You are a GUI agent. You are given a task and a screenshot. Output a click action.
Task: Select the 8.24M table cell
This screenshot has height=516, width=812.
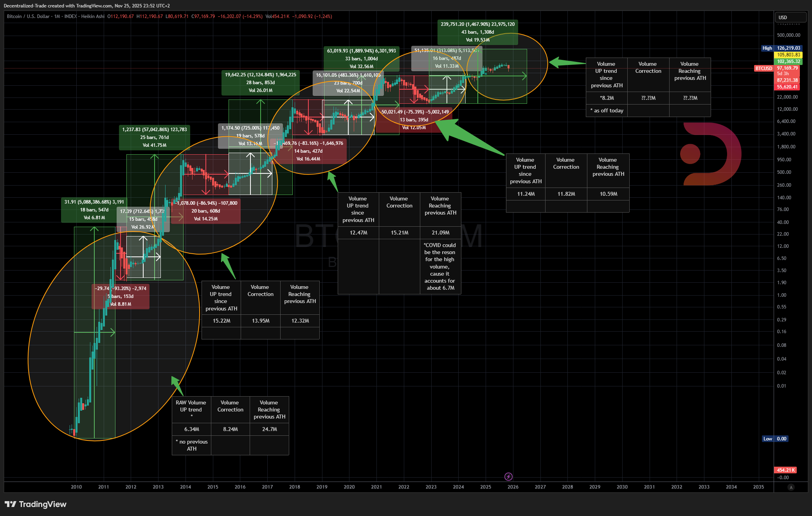pyautogui.click(x=230, y=429)
